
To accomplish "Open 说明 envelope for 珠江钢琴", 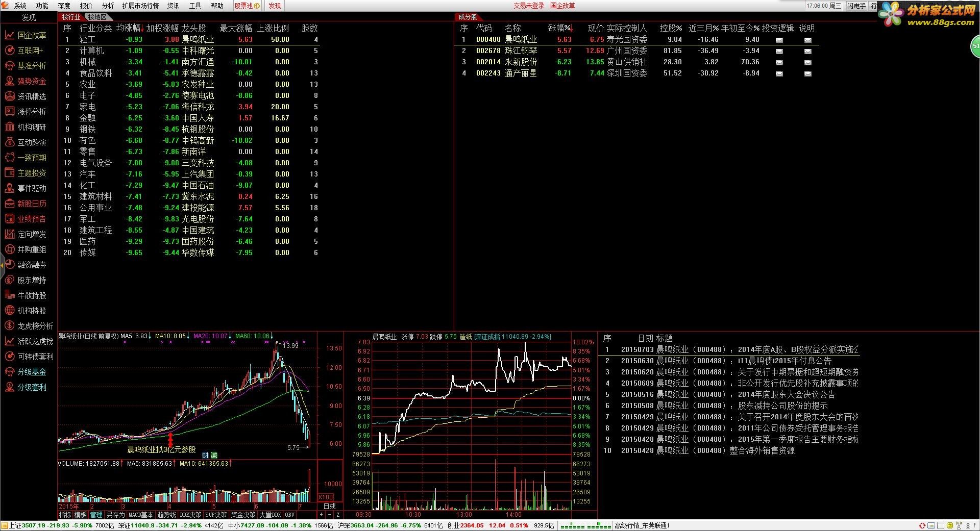I will 807,51.
